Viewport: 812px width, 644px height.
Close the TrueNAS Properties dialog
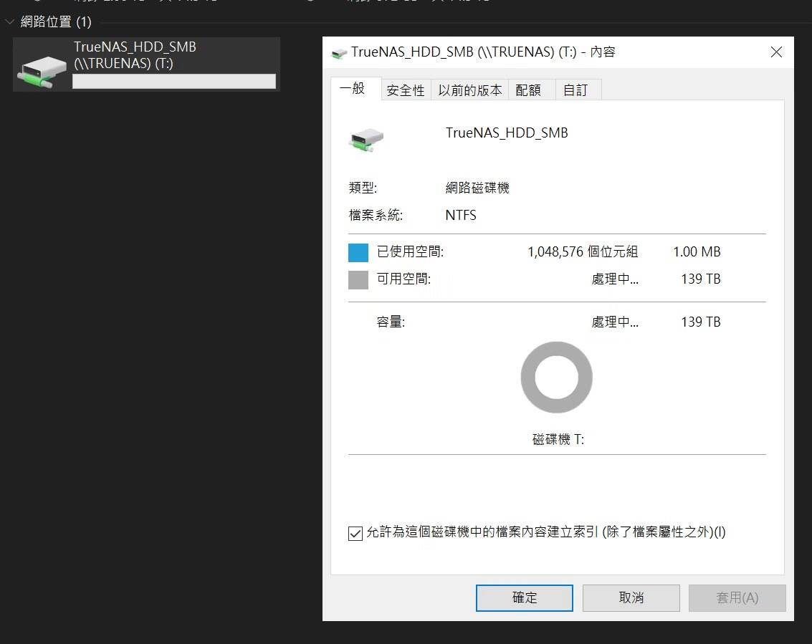(x=775, y=52)
